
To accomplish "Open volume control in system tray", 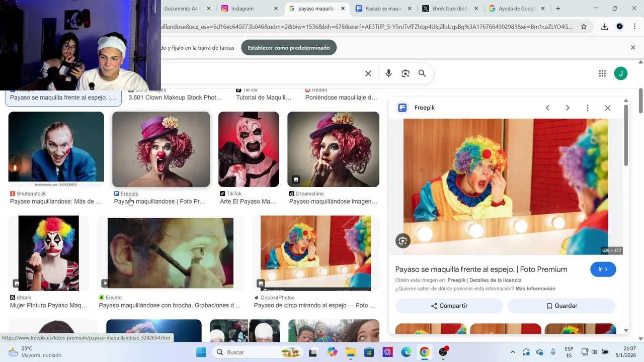I will (x=595, y=352).
